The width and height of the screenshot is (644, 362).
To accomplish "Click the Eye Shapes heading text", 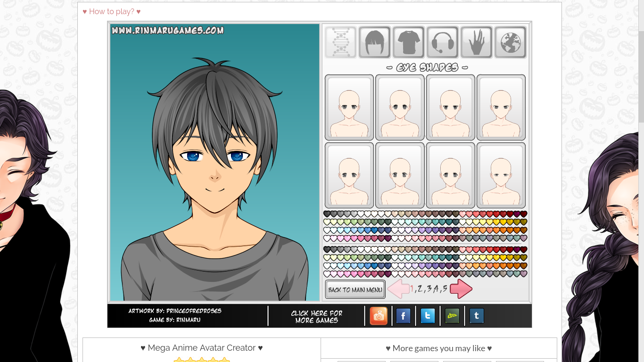I will (427, 67).
